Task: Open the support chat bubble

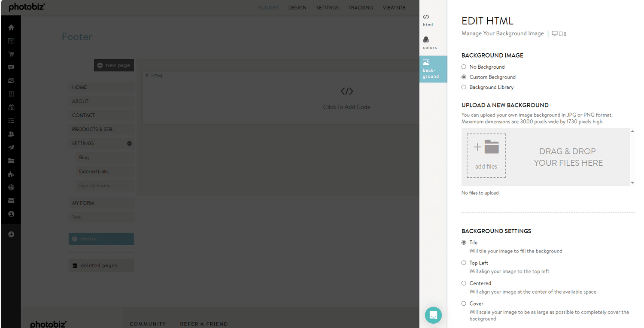Action: click(433, 315)
